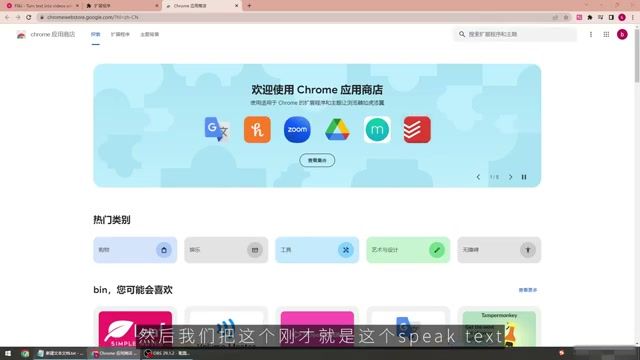Open a new browser tab

click(x=249, y=6)
